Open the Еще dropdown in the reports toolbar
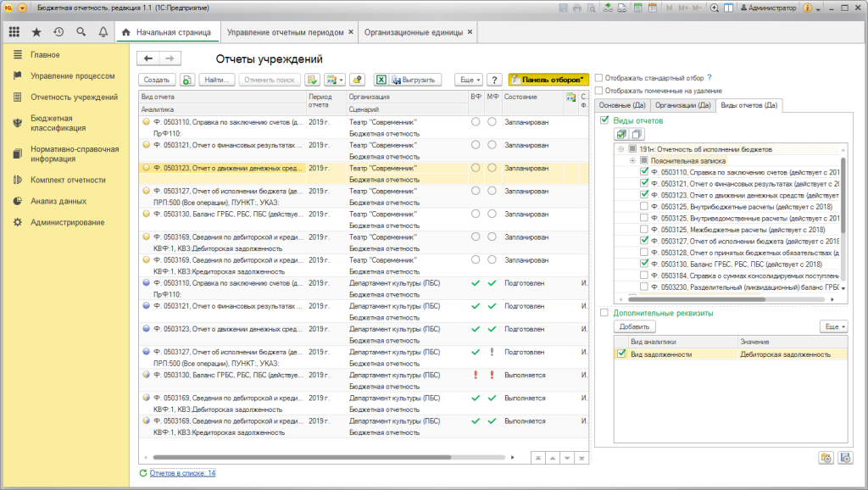 point(469,80)
